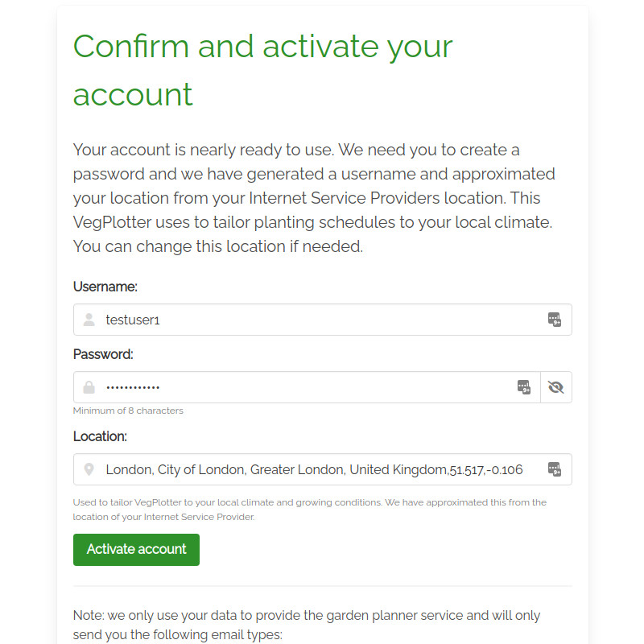
Task: Click the map pin icon in Location field
Action: tap(89, 469)
